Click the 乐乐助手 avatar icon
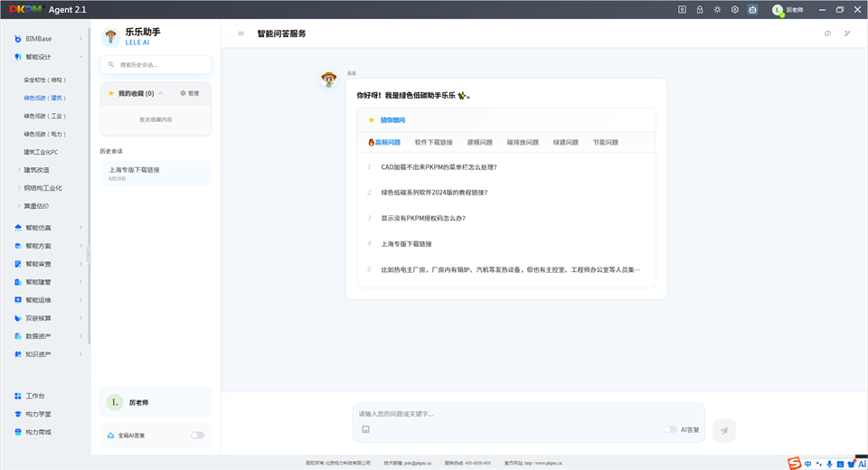The width and height of the screenshot is (868, 470). click(110, 36)
